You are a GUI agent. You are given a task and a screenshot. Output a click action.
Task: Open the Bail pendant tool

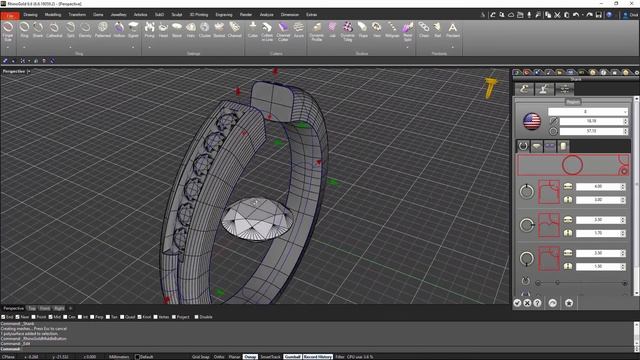pos(438,30)
